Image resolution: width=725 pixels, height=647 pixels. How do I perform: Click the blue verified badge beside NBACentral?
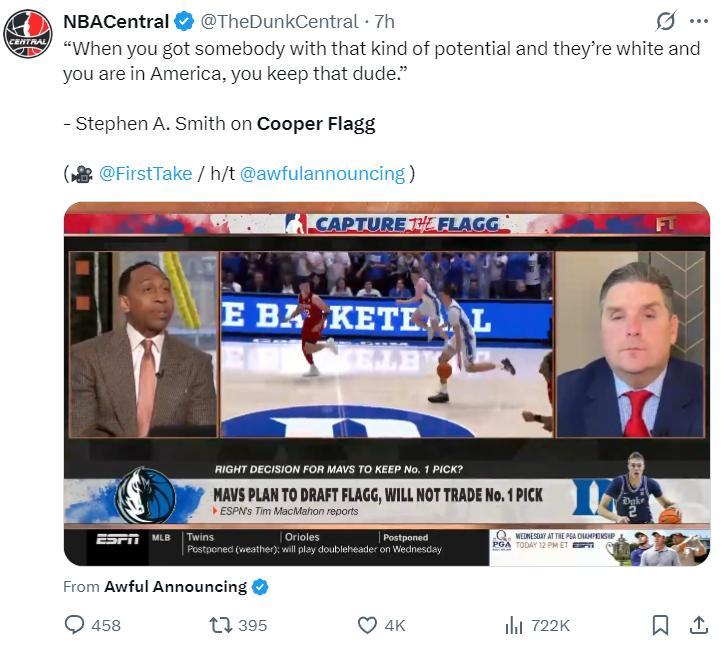pos(184,21)
